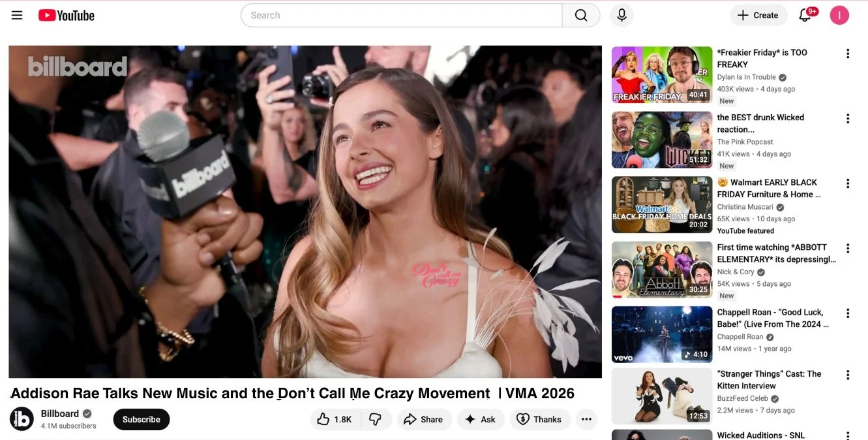This screenshot has height=440, width=868.
Task: Open title 'Stranger Things Cast: The Kitten Interview'
Action: 769,380
